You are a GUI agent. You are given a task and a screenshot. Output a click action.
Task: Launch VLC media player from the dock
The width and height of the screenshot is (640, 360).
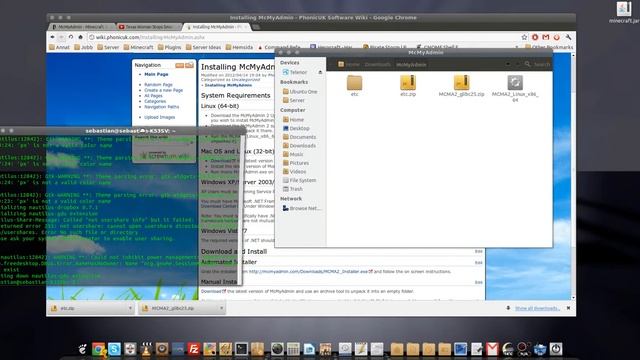(x=146, y=349)
